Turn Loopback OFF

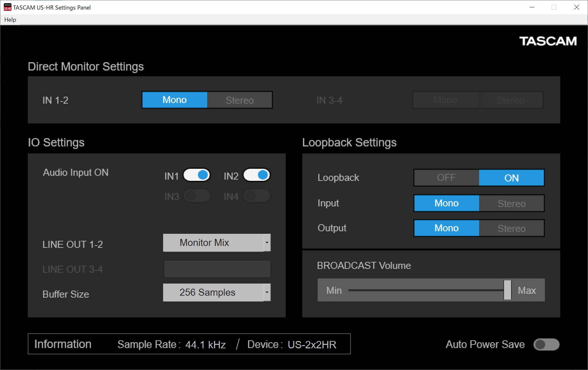coord(447,178)
